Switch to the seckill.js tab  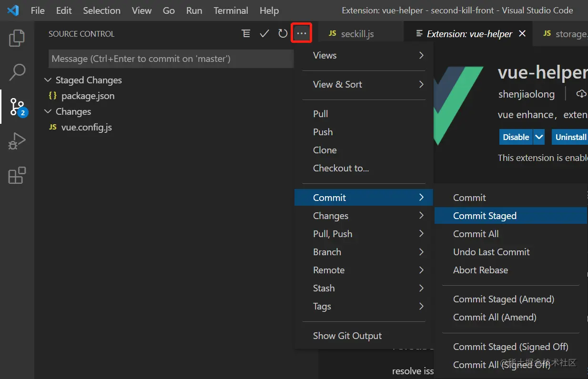[x=361, y=33]
